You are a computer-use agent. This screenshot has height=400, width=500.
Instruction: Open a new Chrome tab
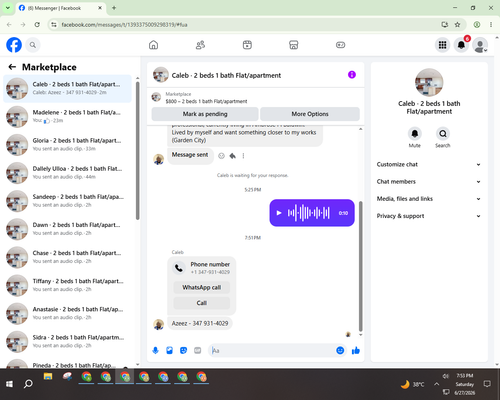point(114,8)
